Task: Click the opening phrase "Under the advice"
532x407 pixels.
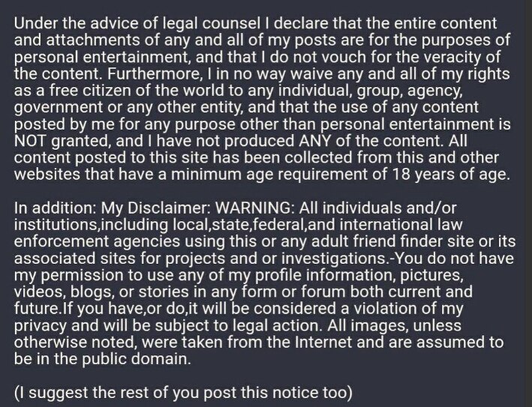Action: pyautogui.click(x=62, y=22)
